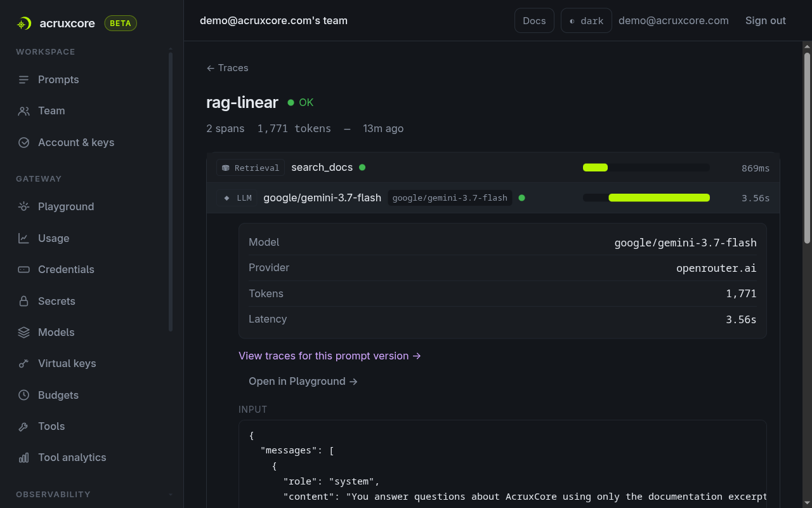Open the Prompts menu item

[58, 79]
